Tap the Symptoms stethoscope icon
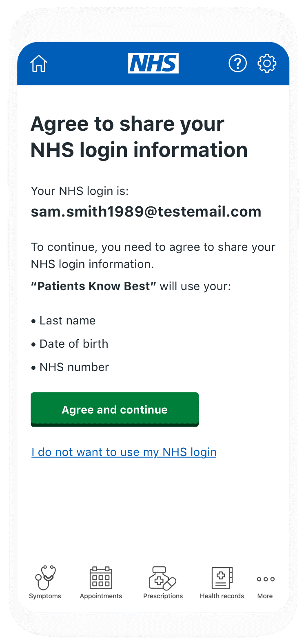The height and width of the screenshot is (644, 306). point(45,578)
